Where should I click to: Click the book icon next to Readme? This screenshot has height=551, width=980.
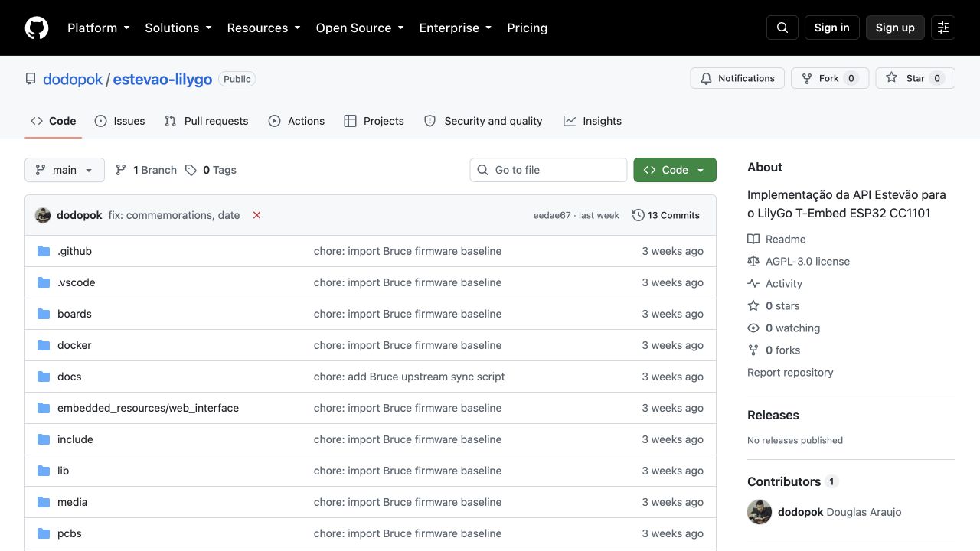(x=753, y=239)
